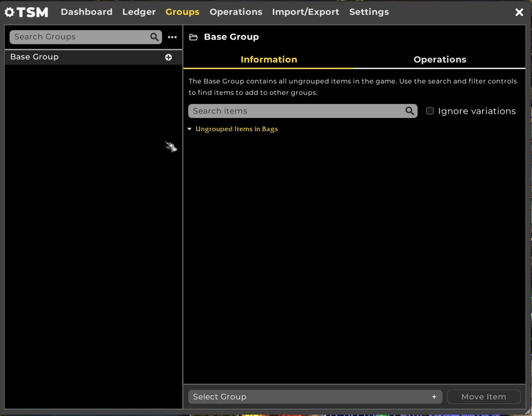Open the Settings tab
Screen dimensions: 532x416
tap(369, 12)
